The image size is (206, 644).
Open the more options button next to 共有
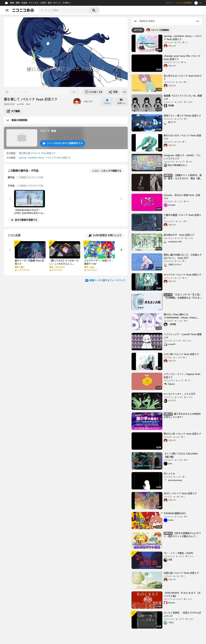click(124, 92)
